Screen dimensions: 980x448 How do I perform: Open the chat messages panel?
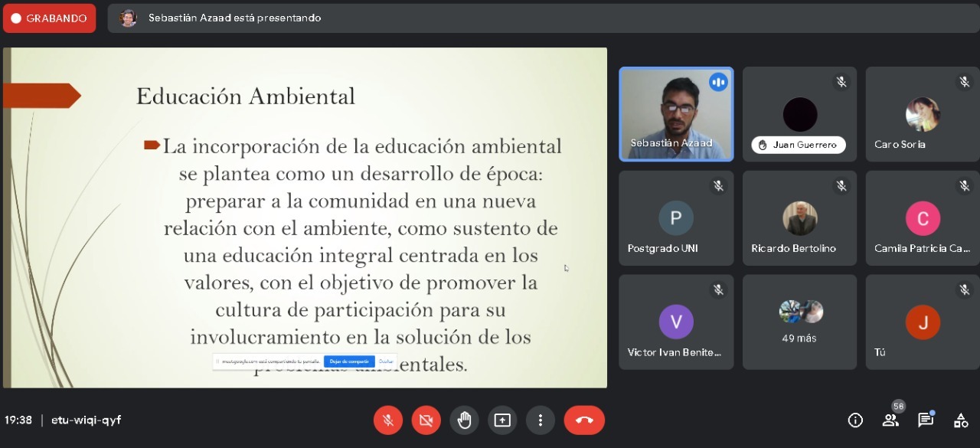click(926, 420)
